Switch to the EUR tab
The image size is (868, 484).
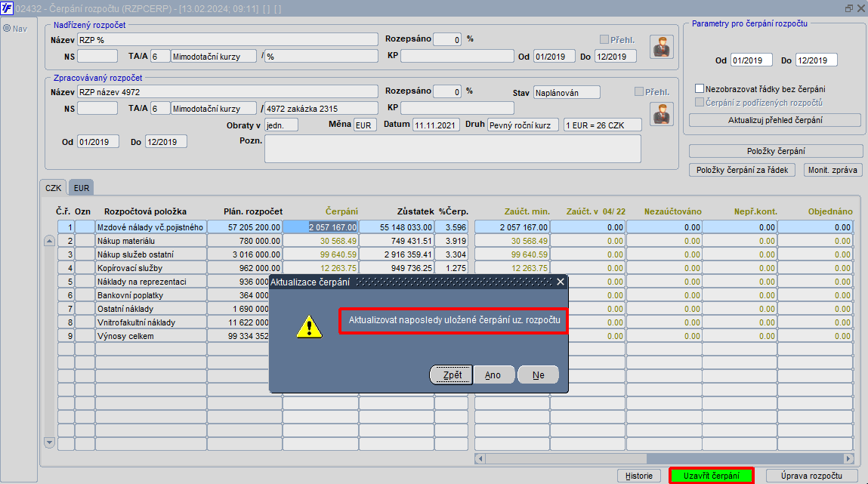(x=81, y=187)
